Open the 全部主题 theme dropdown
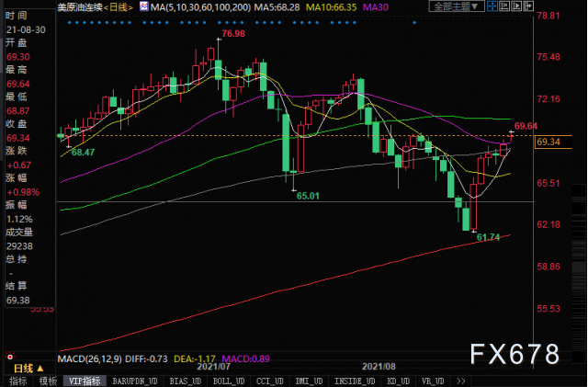The height and width of the screenshot is (387, 588). point(456,6)
